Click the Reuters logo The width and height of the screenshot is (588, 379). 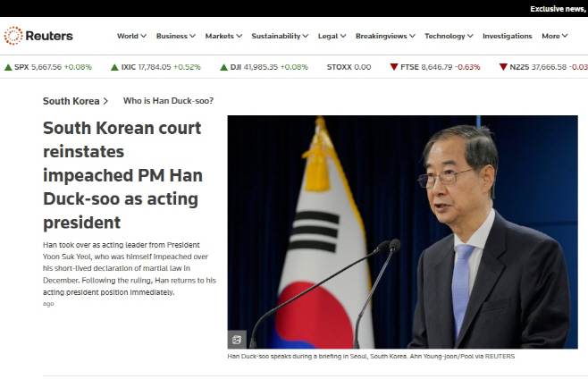38,36
